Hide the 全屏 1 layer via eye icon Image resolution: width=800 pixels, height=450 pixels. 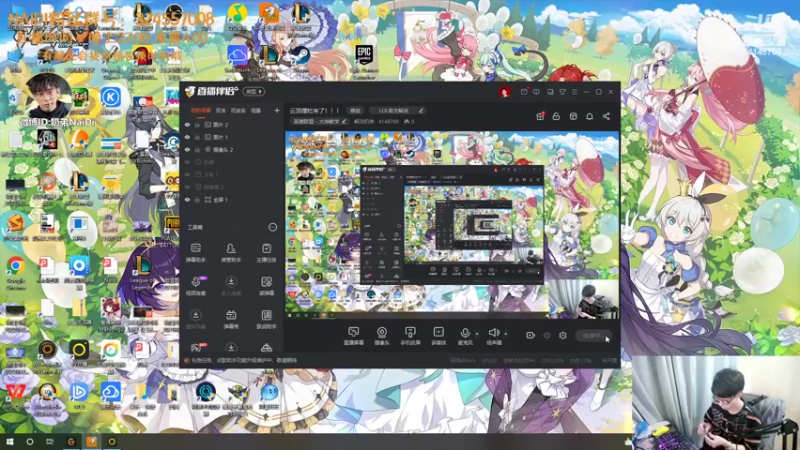tap(187, 199)
